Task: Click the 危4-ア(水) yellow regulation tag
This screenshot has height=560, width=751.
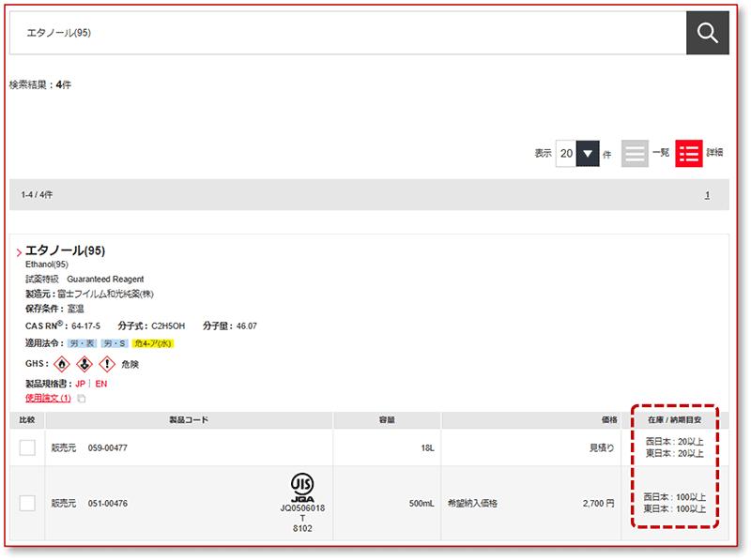Action: [x=153, y=343]
